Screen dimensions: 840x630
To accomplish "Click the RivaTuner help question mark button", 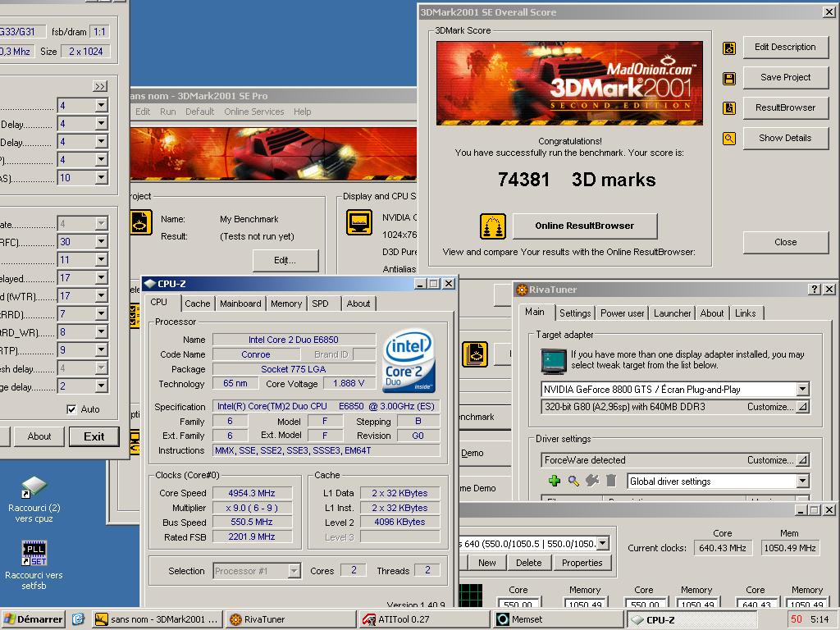I will coord(815,290).
